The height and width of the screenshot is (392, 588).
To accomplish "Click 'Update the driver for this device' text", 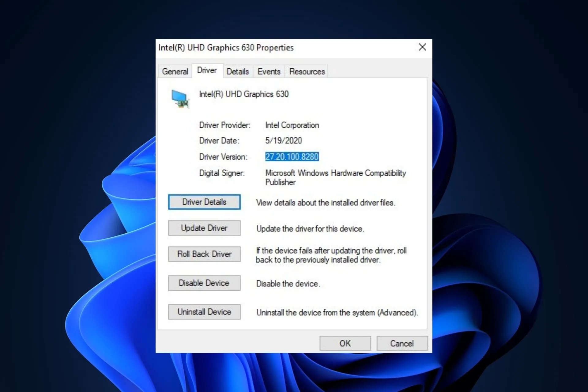I will 310,229.
